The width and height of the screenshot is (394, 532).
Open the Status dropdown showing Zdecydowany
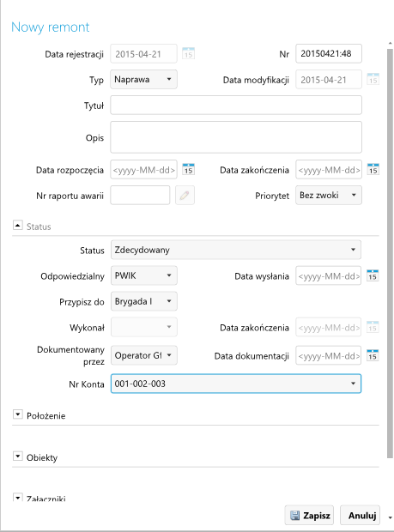236,250
